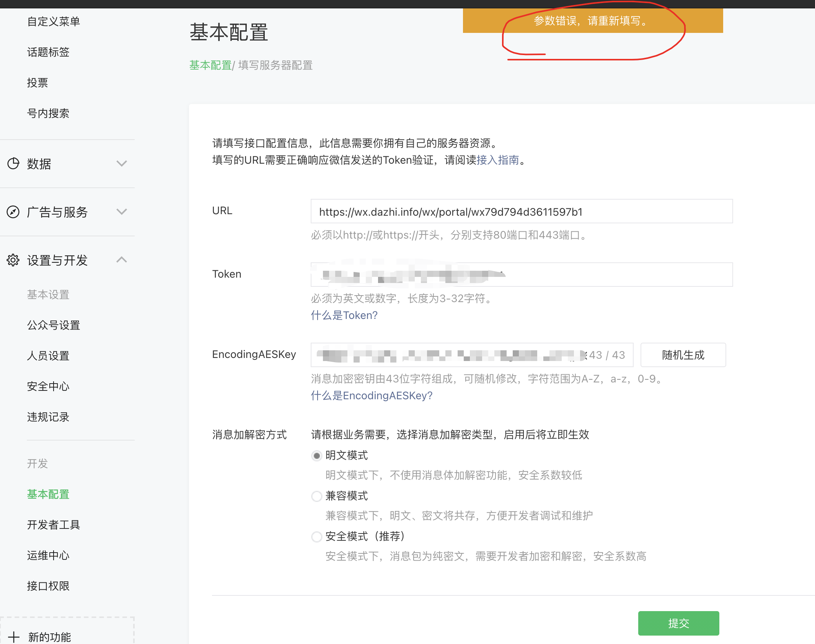
Task: Click the compass icon beside 广告与服务
Action: (13, 212)
